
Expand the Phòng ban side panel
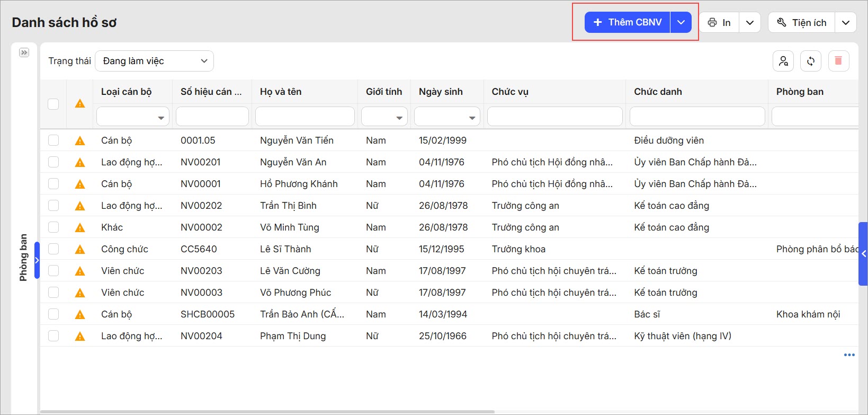pos(24,52)
